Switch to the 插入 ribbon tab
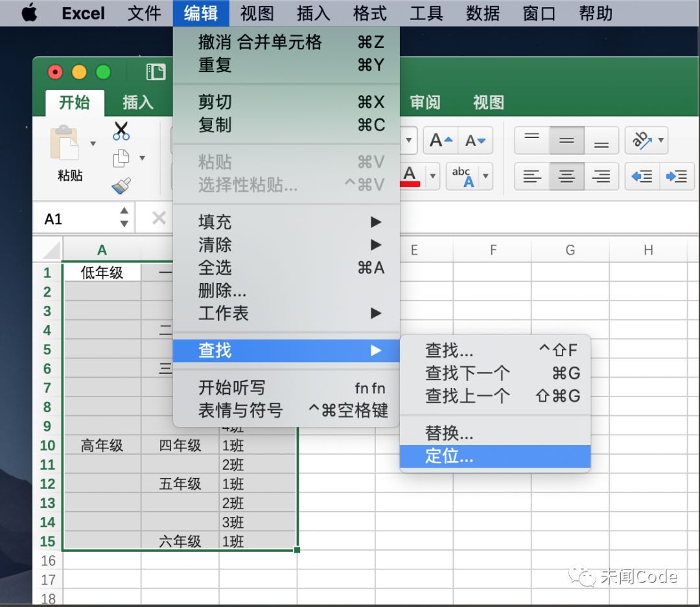This screenshot has width=700, height=607. click(x=138, y=102)
